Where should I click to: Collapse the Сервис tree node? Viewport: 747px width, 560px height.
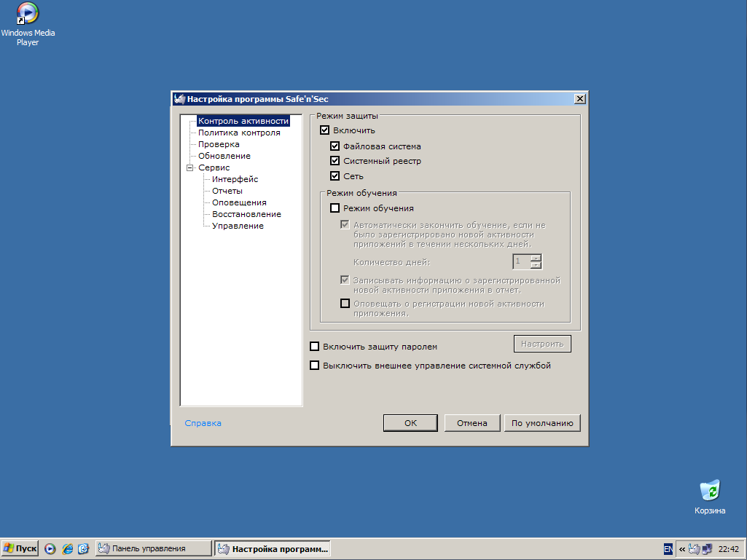click(x=189, y=167)
